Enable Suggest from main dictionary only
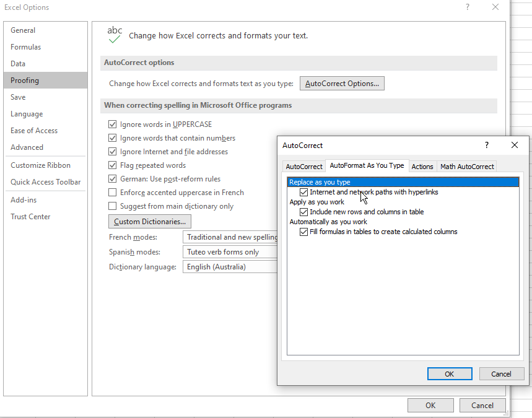The height and width of the screenshot is (418, 532). 112,206
